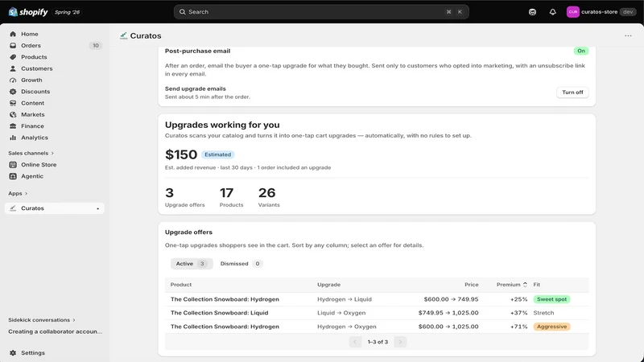Click the Finance bank icon

tap(13, 126)
